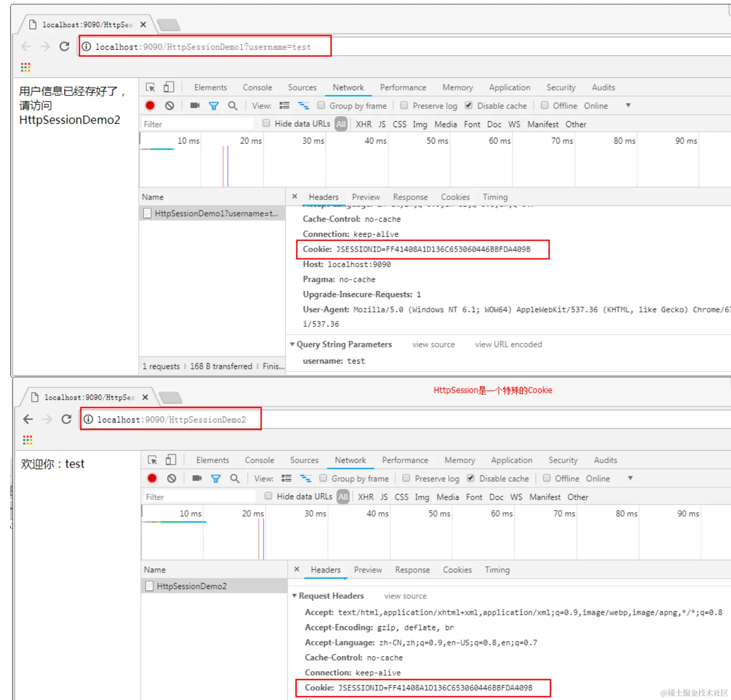This screenshot has width=731, height=700.
Task: Enable Group by frame in bottom DevTools
Action: (x=323, y=478)
